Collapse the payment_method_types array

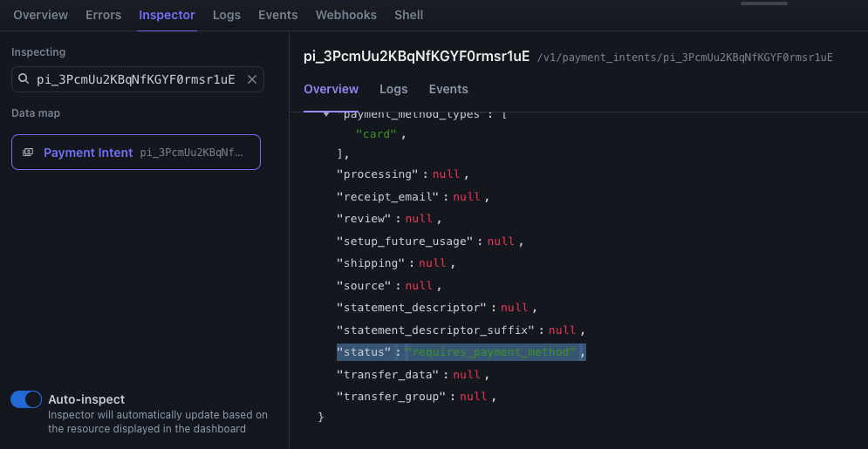(x=326, y=114)
